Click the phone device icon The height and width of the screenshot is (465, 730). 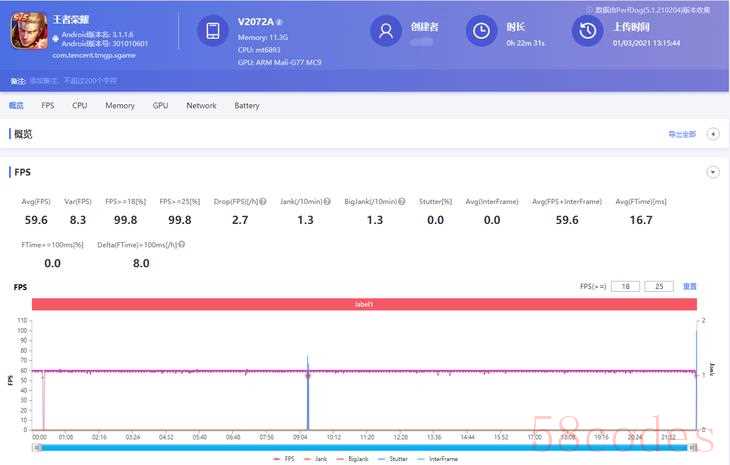pos(212,32)
